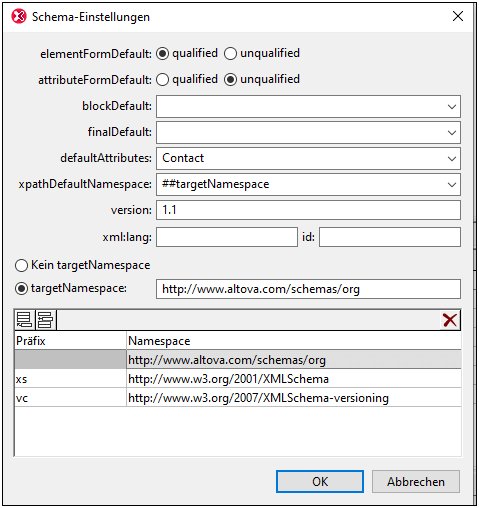Image resolution: width=479 pixels, height=508 pixels.
Task: Expand the xpathDefaultNamespace combo box
Action: tap(452, 185)
